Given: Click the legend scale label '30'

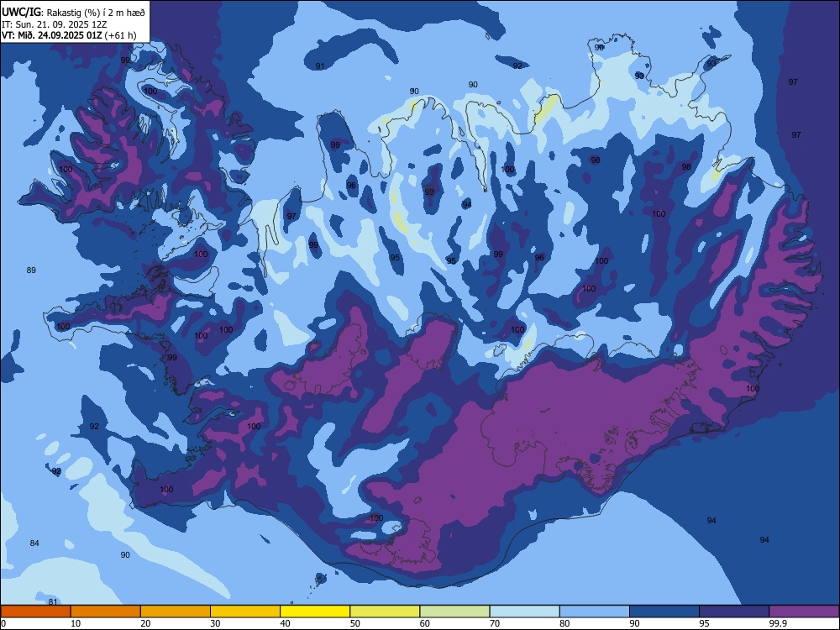Looking at the screenshot, I should [215, 623].
